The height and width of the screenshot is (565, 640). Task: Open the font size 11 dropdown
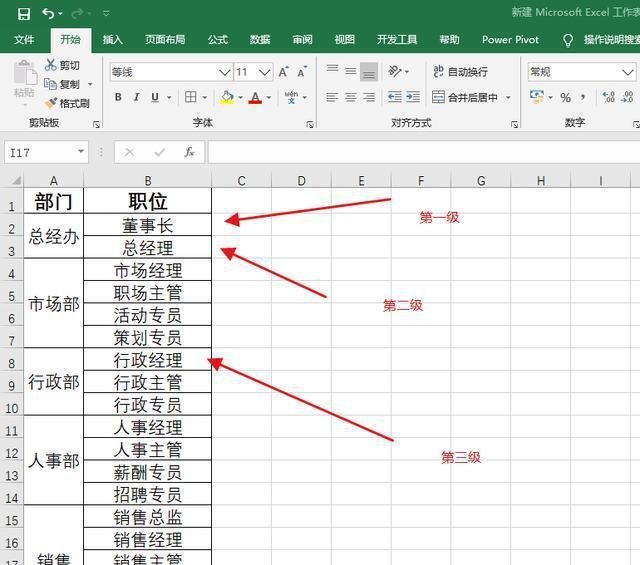pos(265,73)
